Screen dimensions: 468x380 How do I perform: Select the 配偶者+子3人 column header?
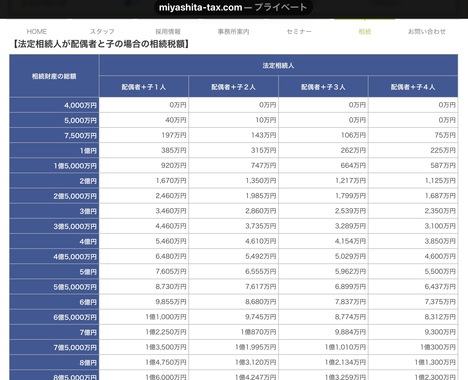pos(323,87)
